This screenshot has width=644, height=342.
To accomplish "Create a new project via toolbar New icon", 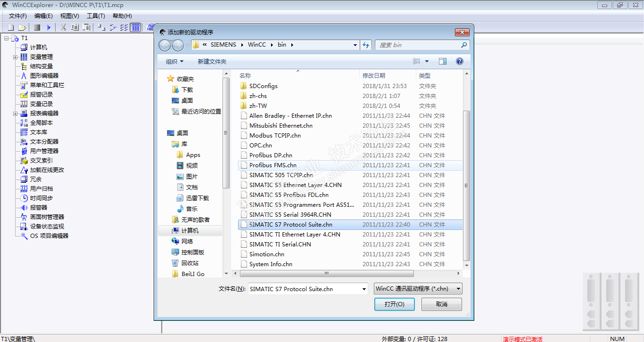I will click(10, 27).
